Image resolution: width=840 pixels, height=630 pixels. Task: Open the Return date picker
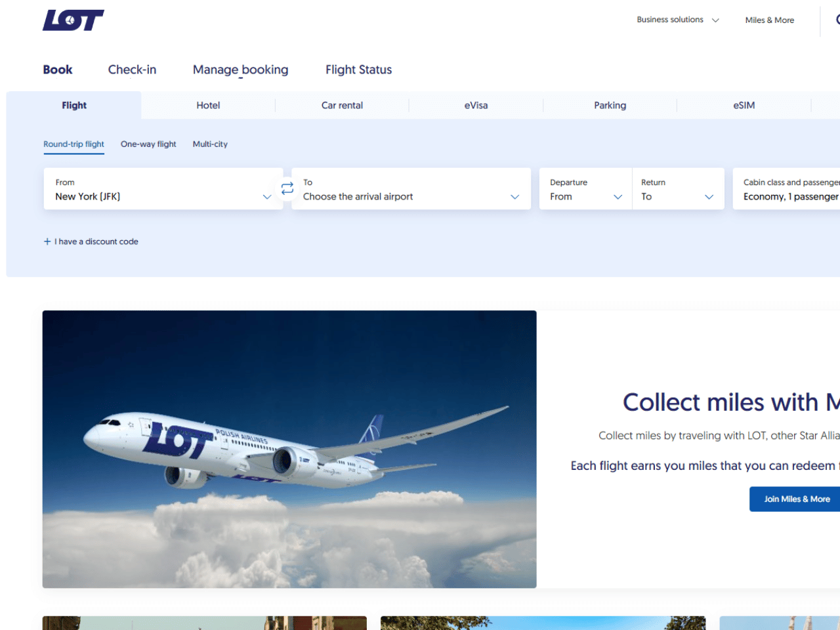(678, 189)
